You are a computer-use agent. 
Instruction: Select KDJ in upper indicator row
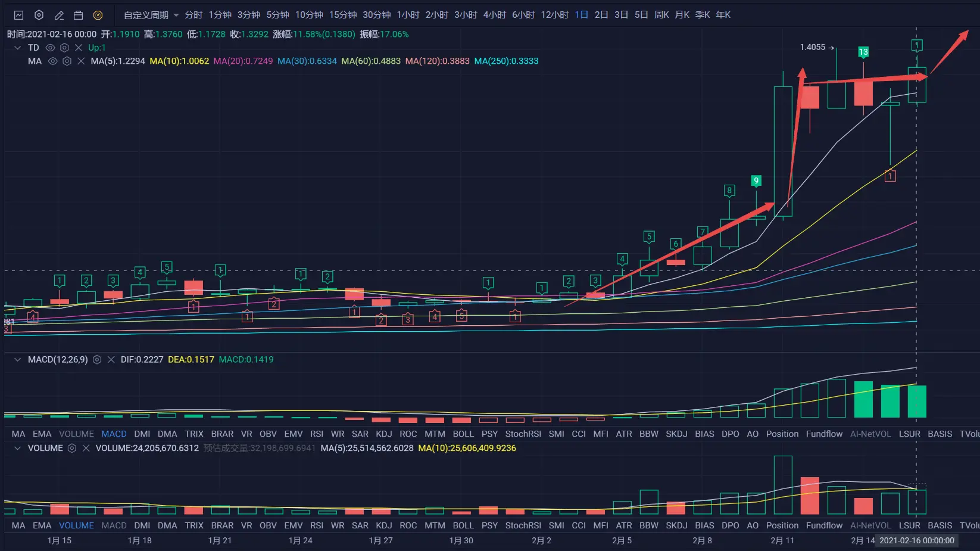pyautogui.click(x=384, y=434)
